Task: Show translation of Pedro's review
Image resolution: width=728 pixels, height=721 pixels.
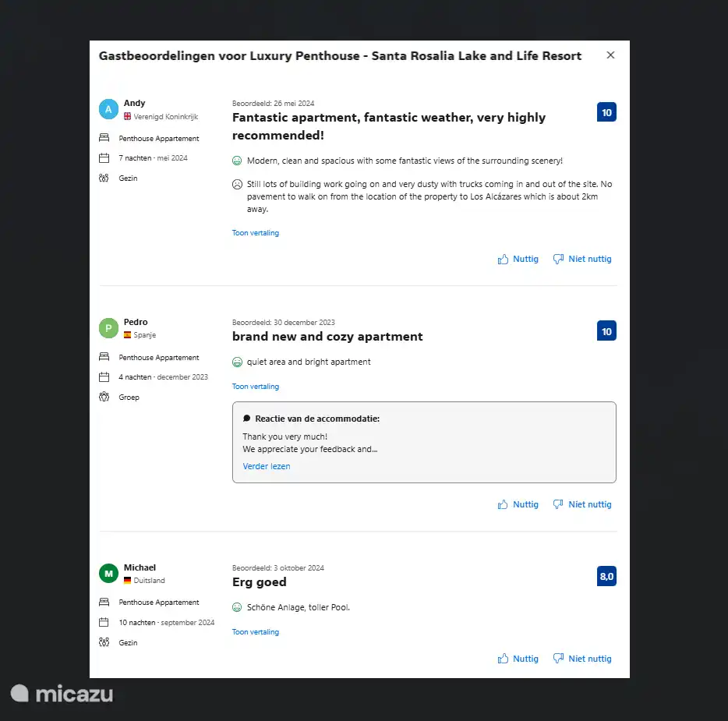Action: click(x=255, y=387)
